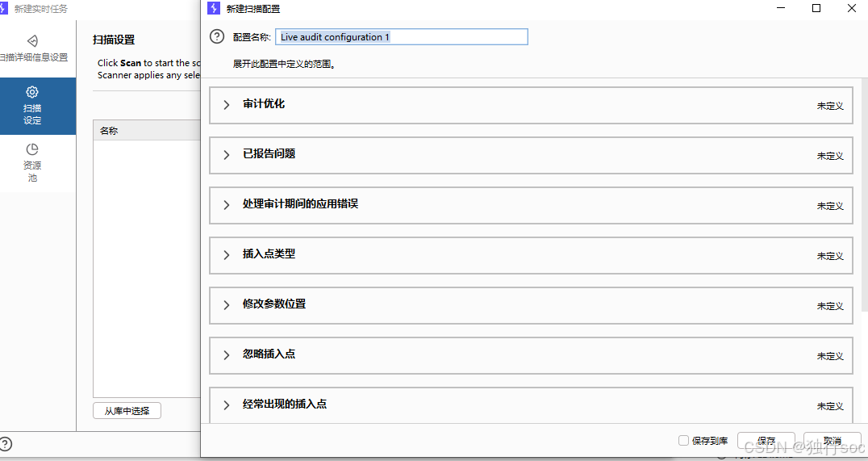This screenshot has height=461, width=868.
Task: Focus the 配置名称 input field
Action: pyautogui.click(x=402, y=36)
